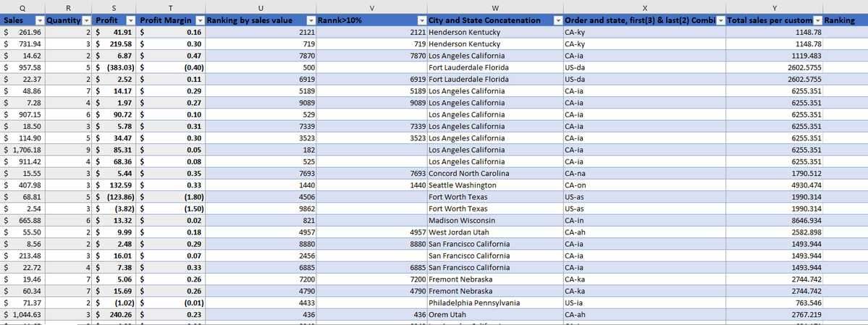868x325 pixels.
Task: Open Order and state Combi filter dropdown
Action: pyautogui.click(x=721, y=20)
